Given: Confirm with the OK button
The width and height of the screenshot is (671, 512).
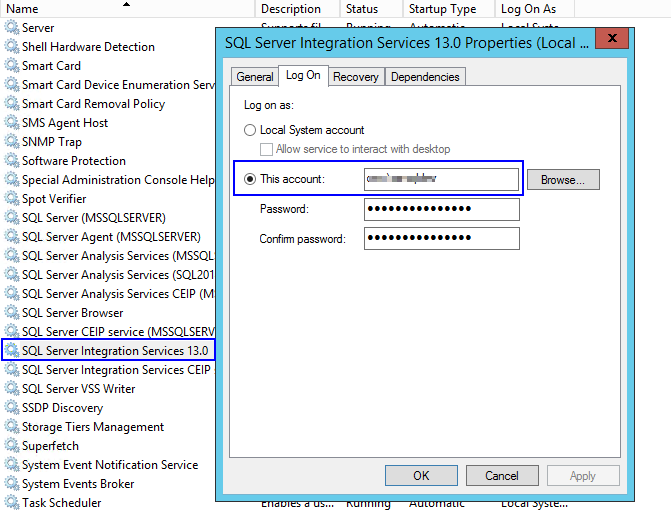Looking at the screenshot, I should (x=421, y=476).
